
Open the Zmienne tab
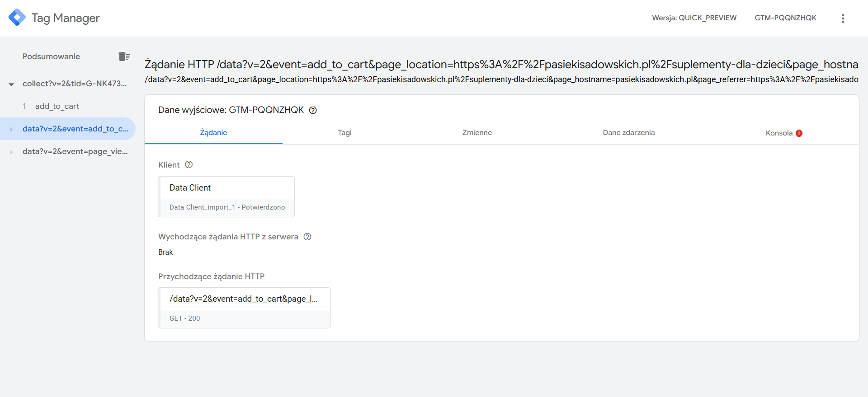(x=477, y=133)
